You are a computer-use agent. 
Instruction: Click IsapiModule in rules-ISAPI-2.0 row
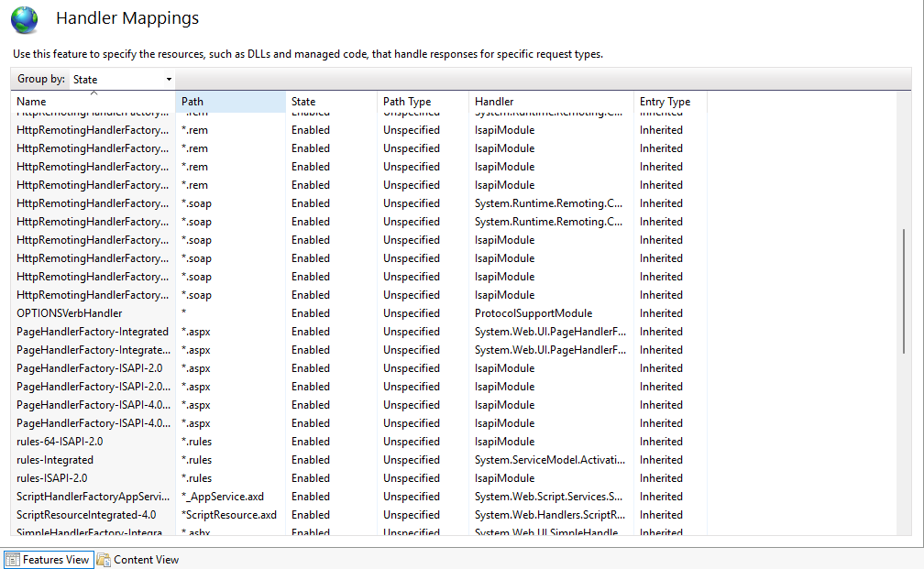(504, 478)
